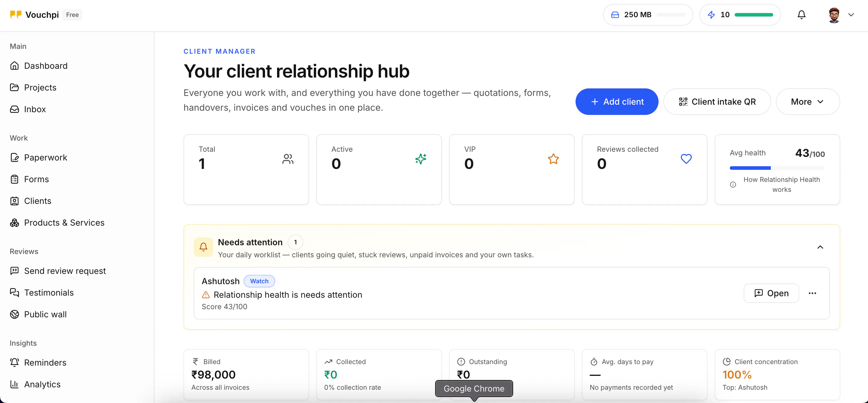
Task: Open notifications bell icon
Action: click(x=802, y=15)
